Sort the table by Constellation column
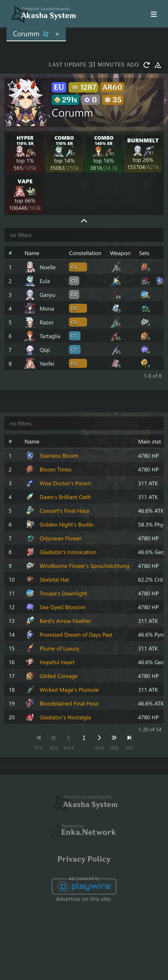This screenshot has height=980, width=168. [x=85, y=253]
